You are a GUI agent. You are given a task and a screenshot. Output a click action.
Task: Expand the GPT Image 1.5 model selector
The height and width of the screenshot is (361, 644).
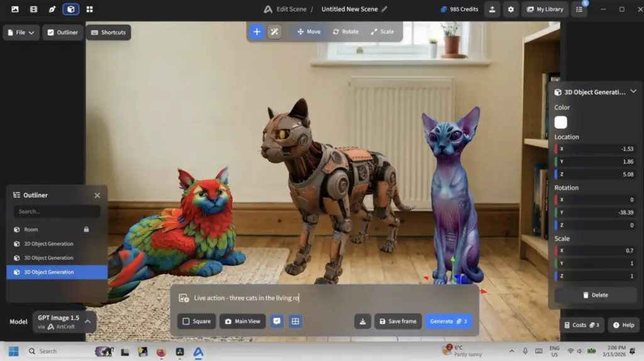(65, 321)
